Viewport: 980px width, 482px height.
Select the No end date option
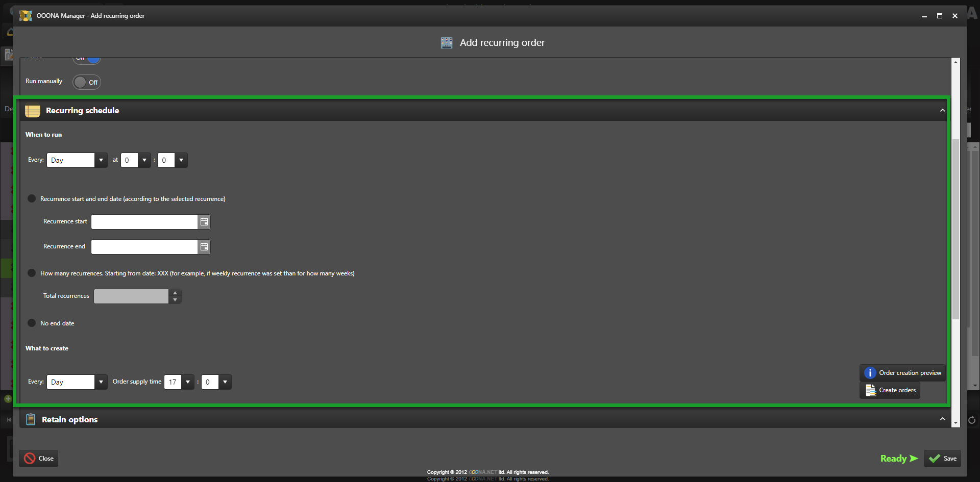(32, 323)
